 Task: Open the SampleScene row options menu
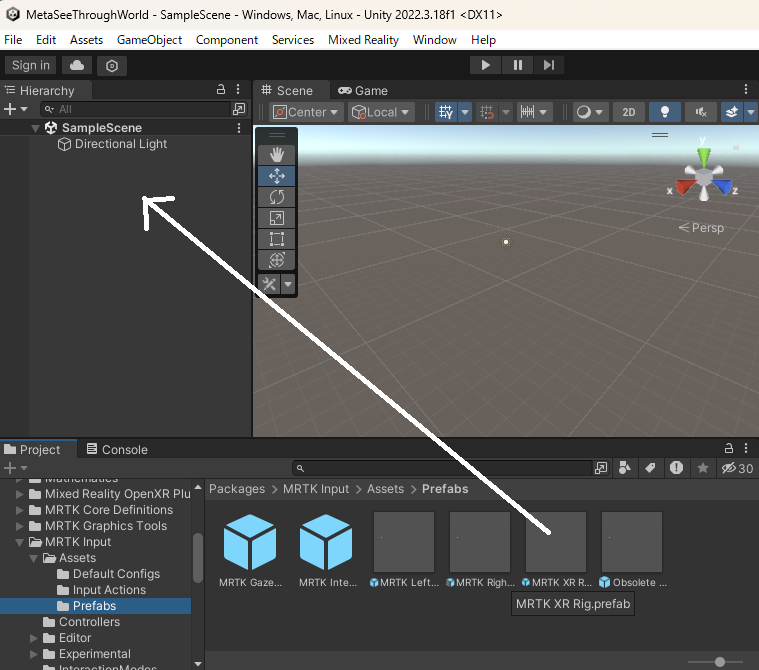point(239,128)
